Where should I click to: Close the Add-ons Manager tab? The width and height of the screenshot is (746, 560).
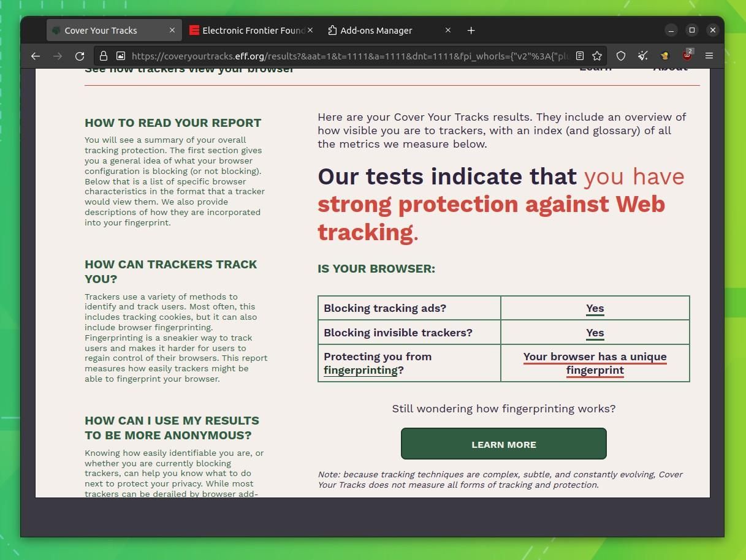click(x=447, y=30)
